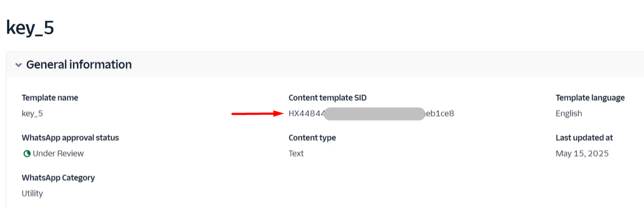Click the key_5 page title

[x=30, y=28]
